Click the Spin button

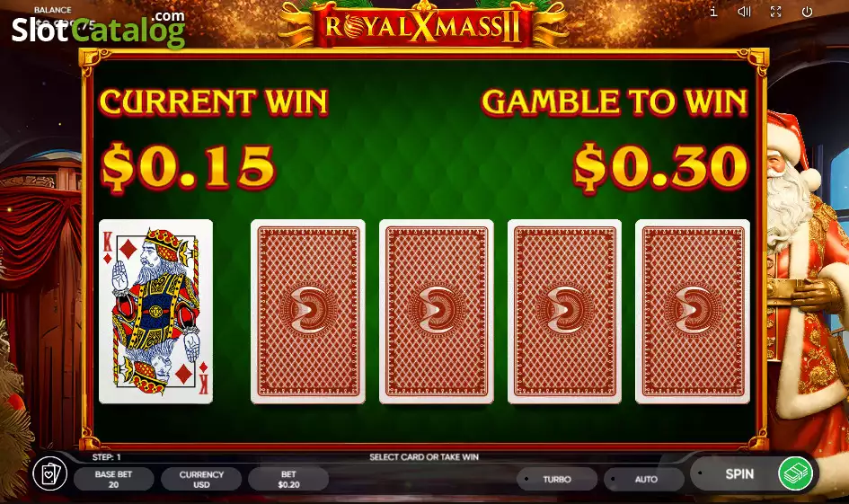pyautogui.click(x=738, y=473)
